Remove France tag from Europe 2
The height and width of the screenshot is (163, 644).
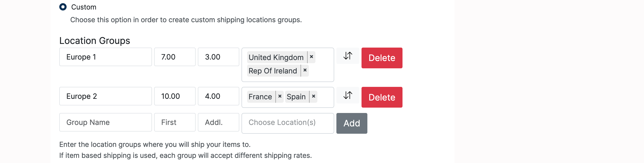(280, 96)
